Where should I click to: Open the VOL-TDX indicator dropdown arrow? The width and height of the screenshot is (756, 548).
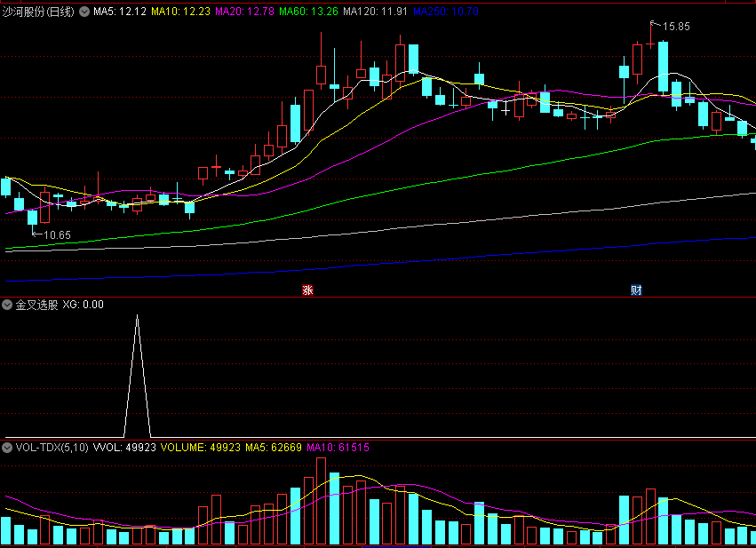coord(7,448)
